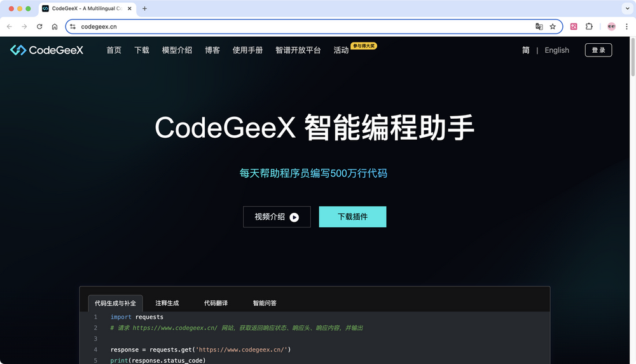Click the CodeGeeX logo in header

pos(46,50)
